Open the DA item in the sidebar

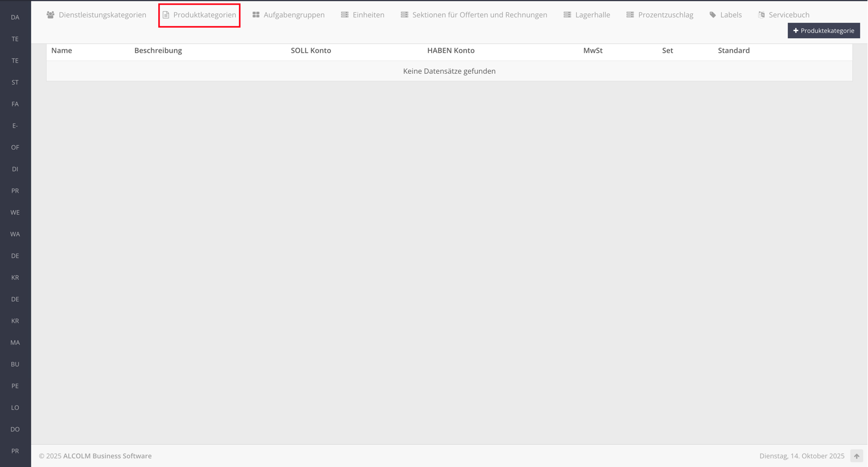coord(15,18)
